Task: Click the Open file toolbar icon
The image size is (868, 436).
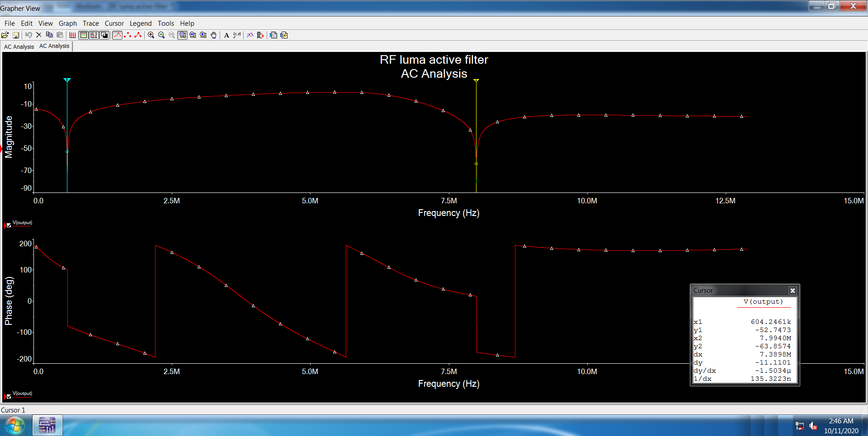Action: click(5, 35)
